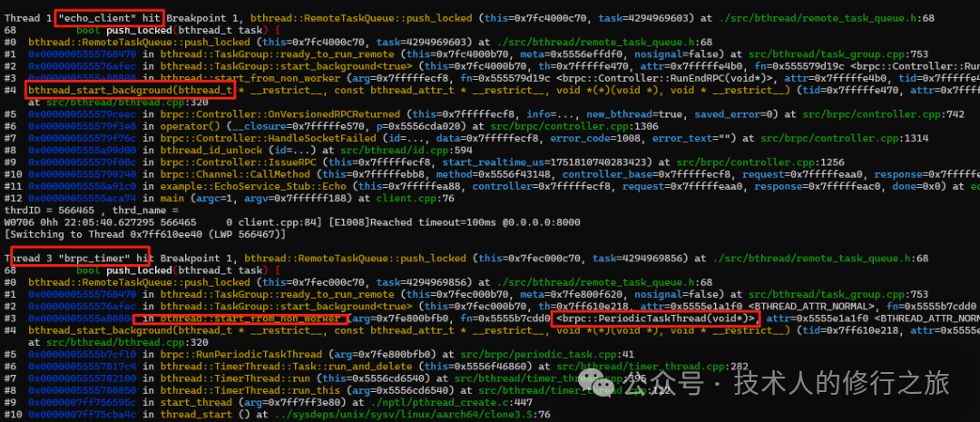Click the "brpc_timer" thread name
The width and height of the screenshot is (980, 422).
pyautogui.click(x=95, y=257)
